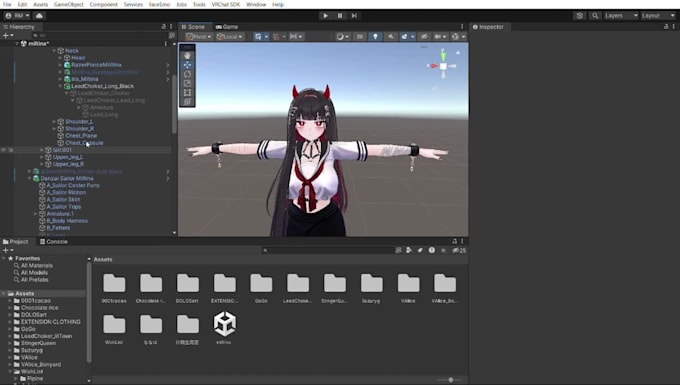Toggle hidden objects visibility in Scene toolbar

point(424,36)
